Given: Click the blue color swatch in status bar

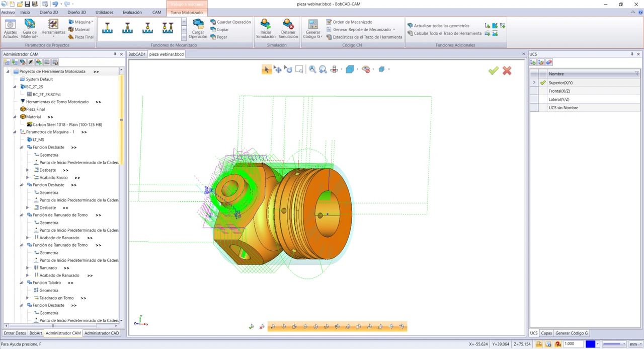Looking at the screenshot, I should pos(590,344).
